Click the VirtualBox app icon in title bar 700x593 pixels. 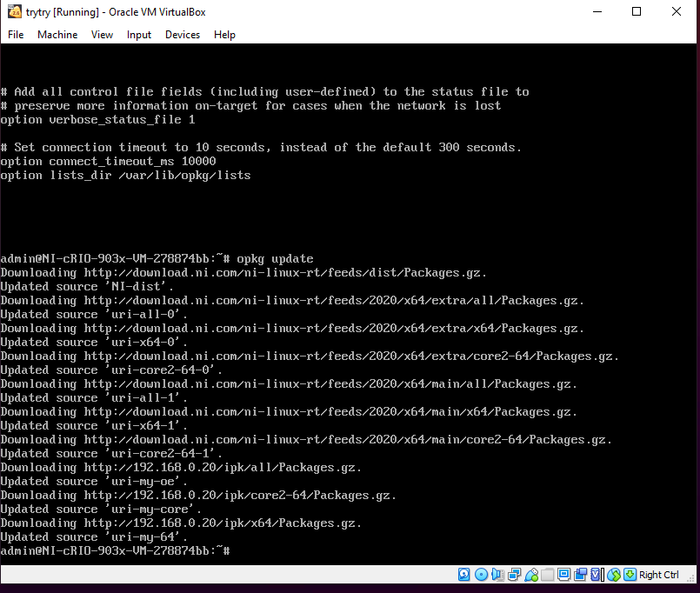click(15, 11)
